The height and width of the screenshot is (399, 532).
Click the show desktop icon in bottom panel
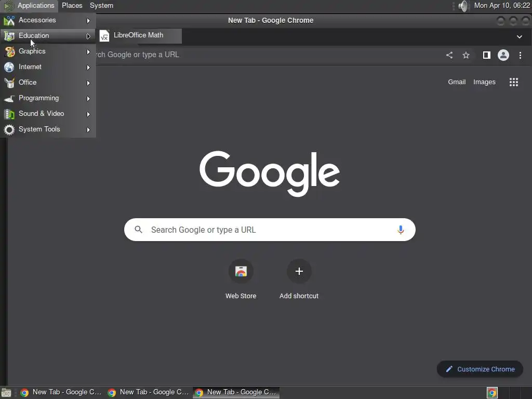[x=6, y=393]
